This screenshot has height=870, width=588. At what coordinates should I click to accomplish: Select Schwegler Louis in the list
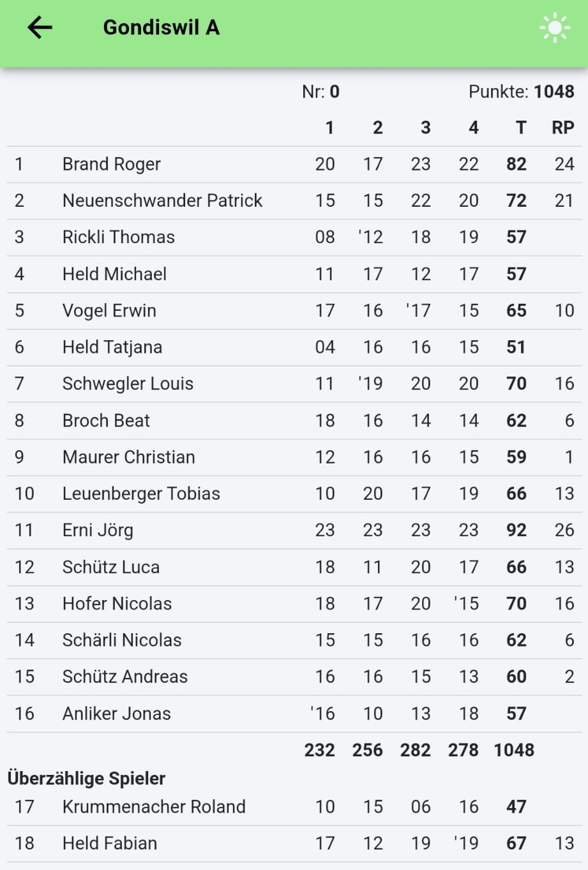point(128,384)
